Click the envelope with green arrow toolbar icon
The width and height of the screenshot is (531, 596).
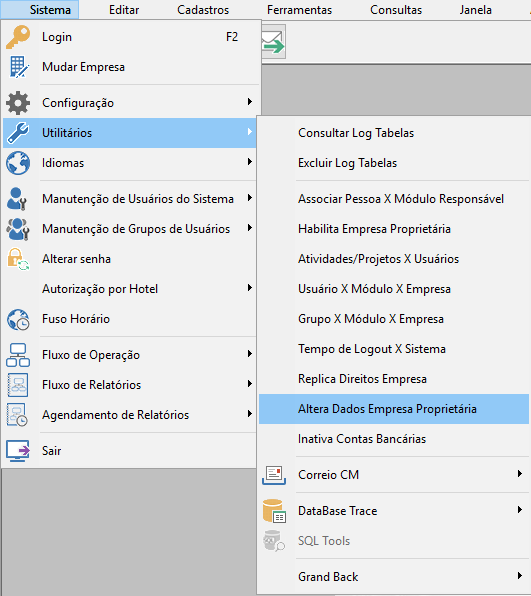(x=273, y=42)
